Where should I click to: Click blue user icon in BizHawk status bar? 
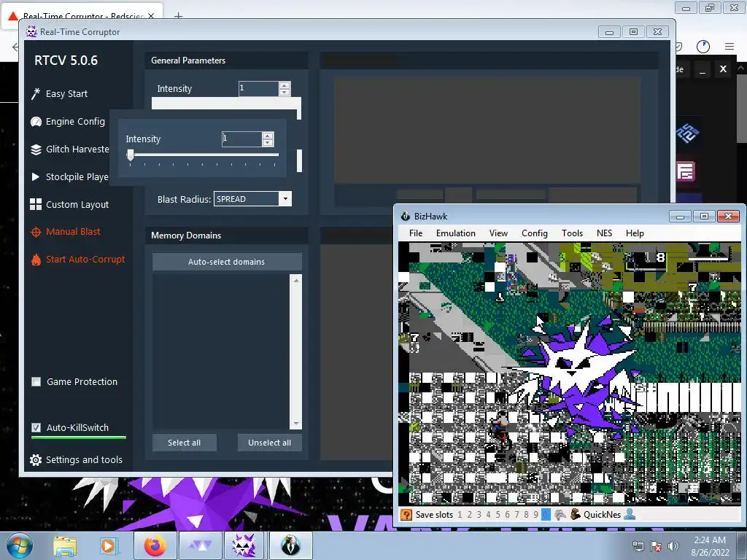tap(630, 515)
